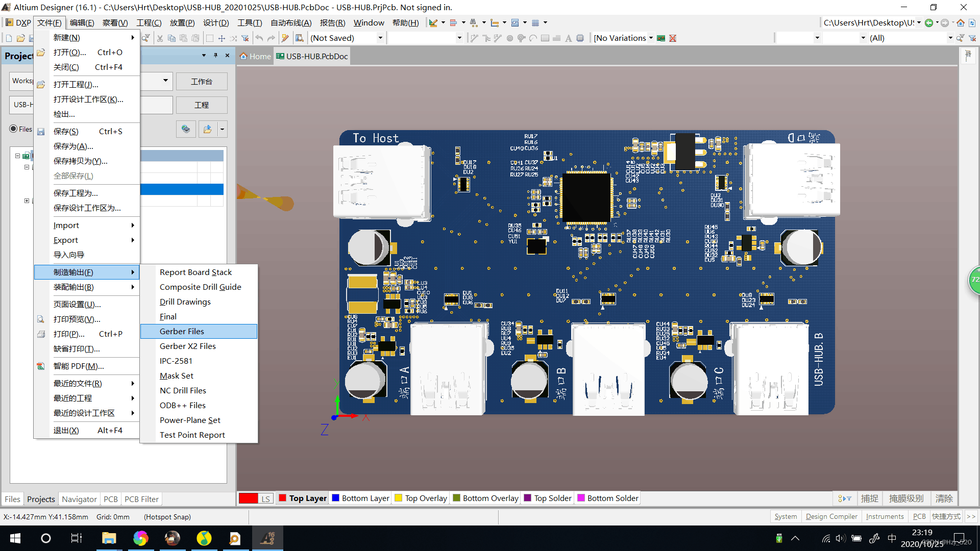This screenshot has height=551, width=980.
Task: Click the compile project icon in Projects panel
Action: 186,130
